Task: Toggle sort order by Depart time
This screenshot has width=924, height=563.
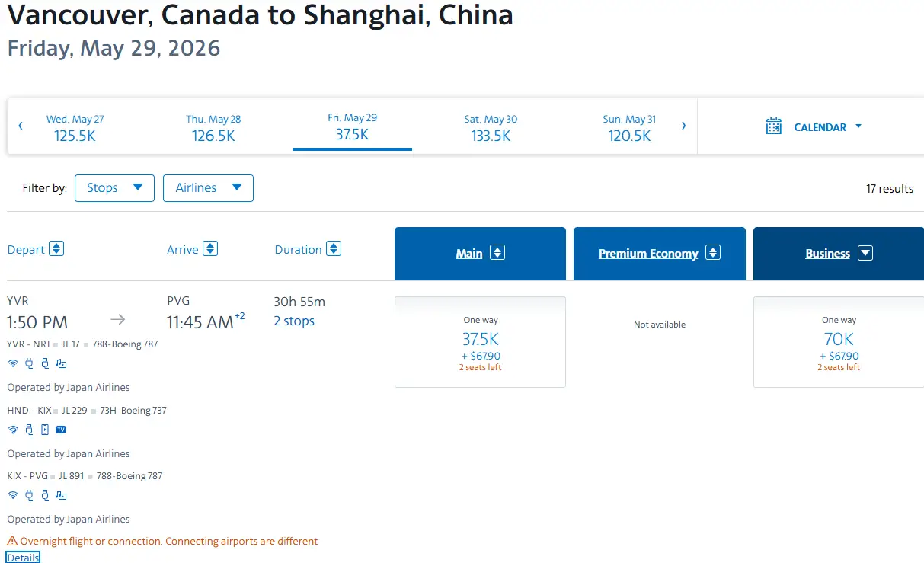Action: point(56,249)
